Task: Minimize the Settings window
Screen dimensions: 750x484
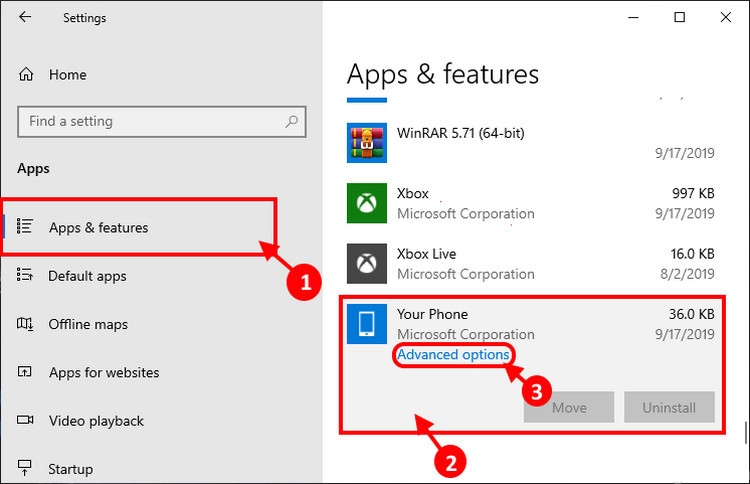Action: point(633,17)
